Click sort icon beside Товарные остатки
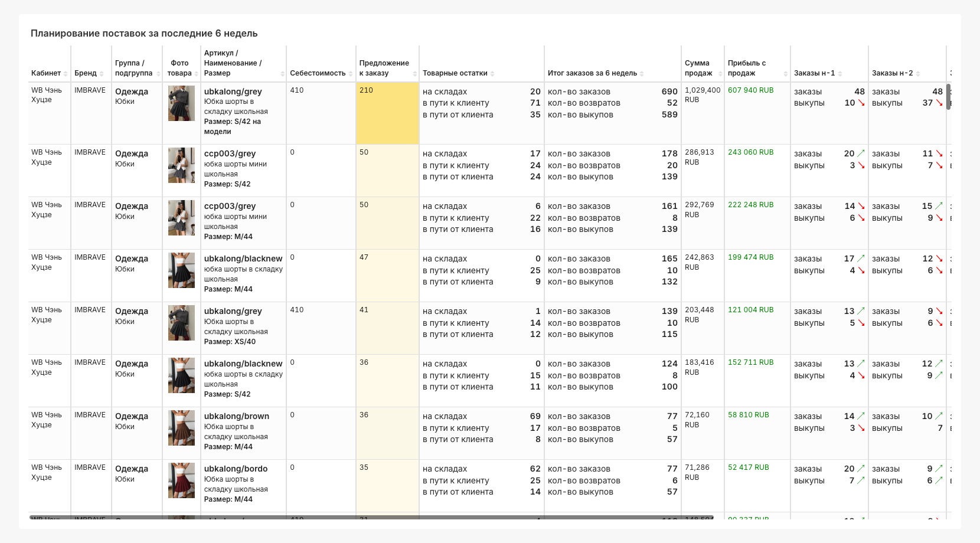The height and width of the screenshot is (543, 980). [492, 74]
